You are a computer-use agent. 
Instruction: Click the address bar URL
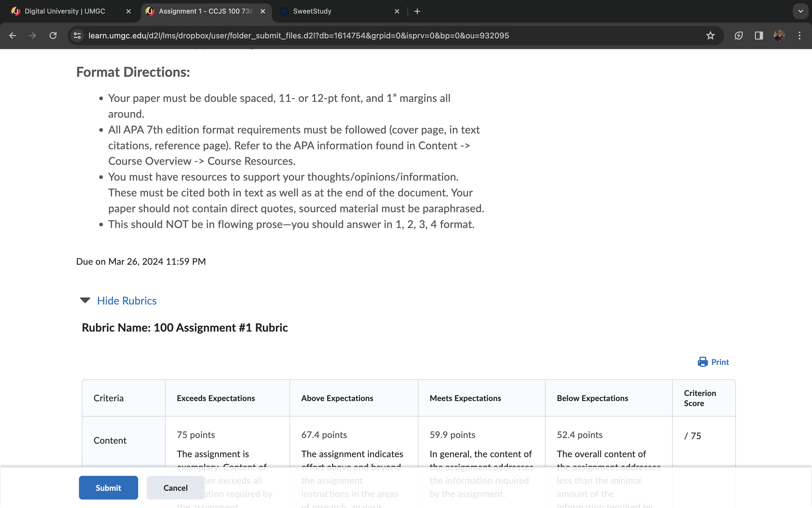point(299,36)
